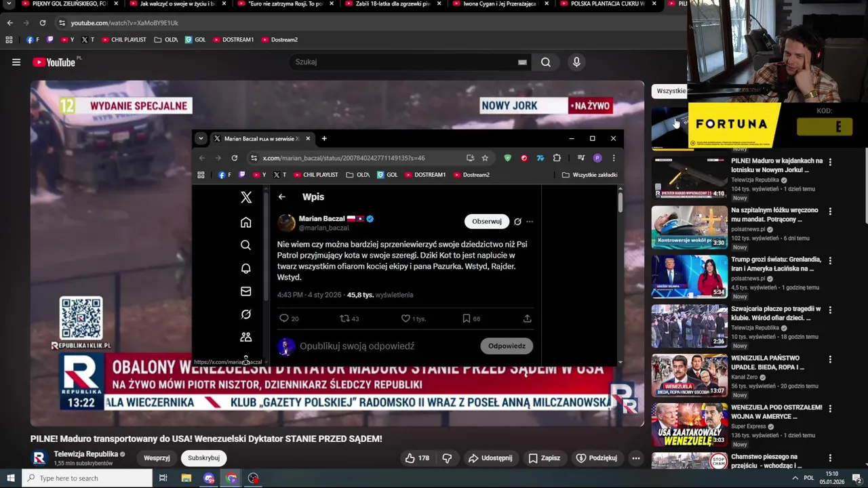Open Wszystkie zakładki bookmarks folder
The height and width of the screenshot is (488, 868).
[589, 175]
